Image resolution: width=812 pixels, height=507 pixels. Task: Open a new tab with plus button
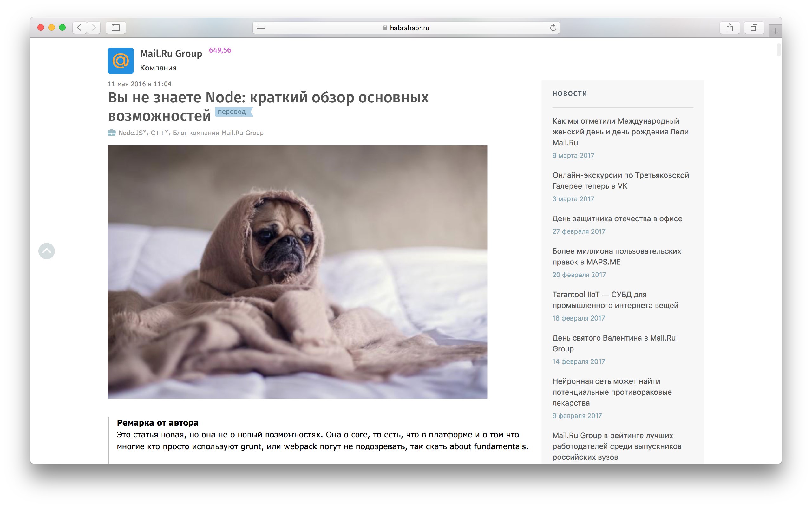775,31
